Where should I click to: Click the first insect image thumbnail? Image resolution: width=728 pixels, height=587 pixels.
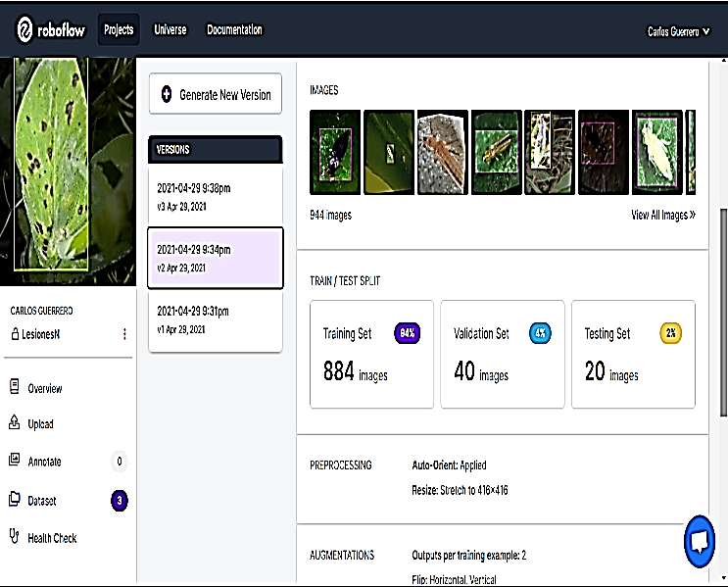334,152
